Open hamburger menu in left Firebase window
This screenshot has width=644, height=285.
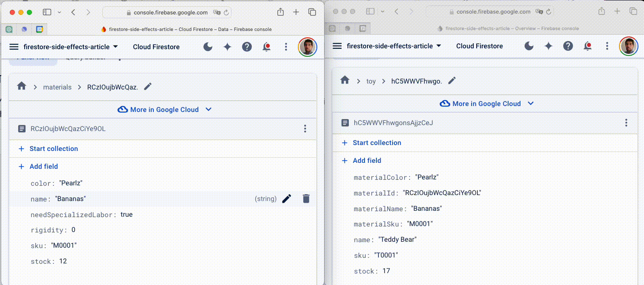[14, 47]
